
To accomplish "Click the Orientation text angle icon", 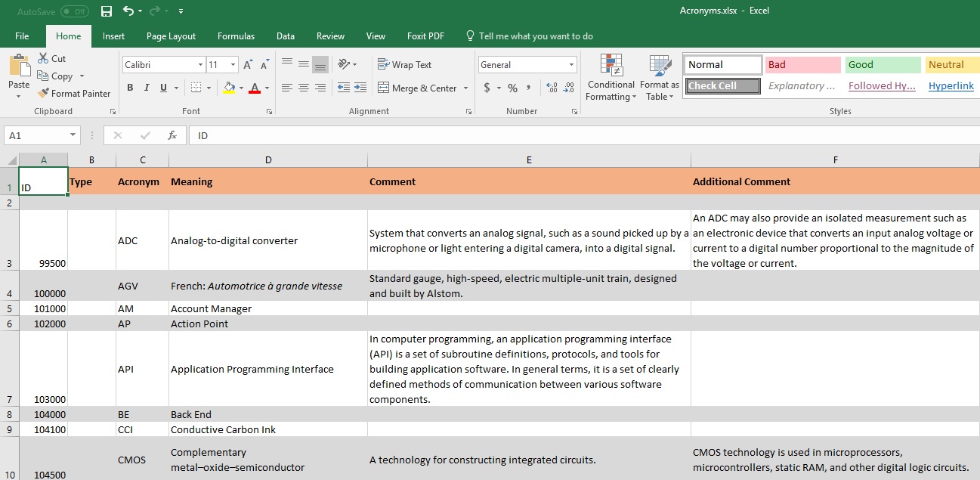I will pos(344,64).
